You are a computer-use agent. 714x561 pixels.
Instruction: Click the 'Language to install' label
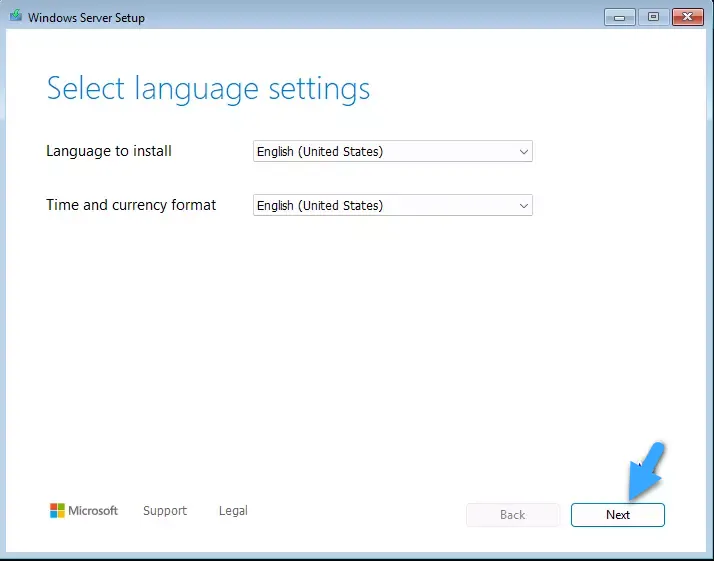click(x=109, y=151)
